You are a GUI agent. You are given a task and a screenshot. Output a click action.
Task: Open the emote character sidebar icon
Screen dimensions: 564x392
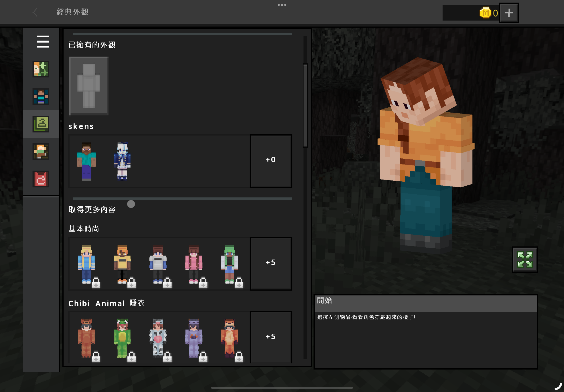41,152
